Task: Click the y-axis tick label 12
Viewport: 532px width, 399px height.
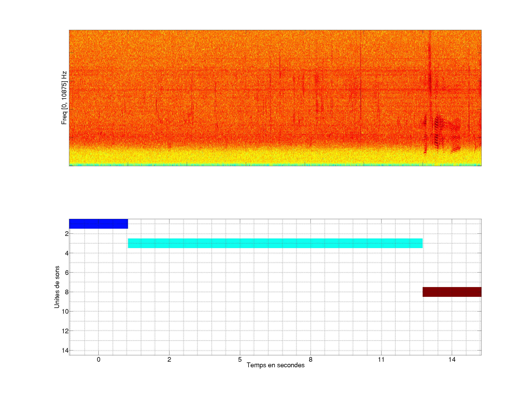Action: coord(65,331)
